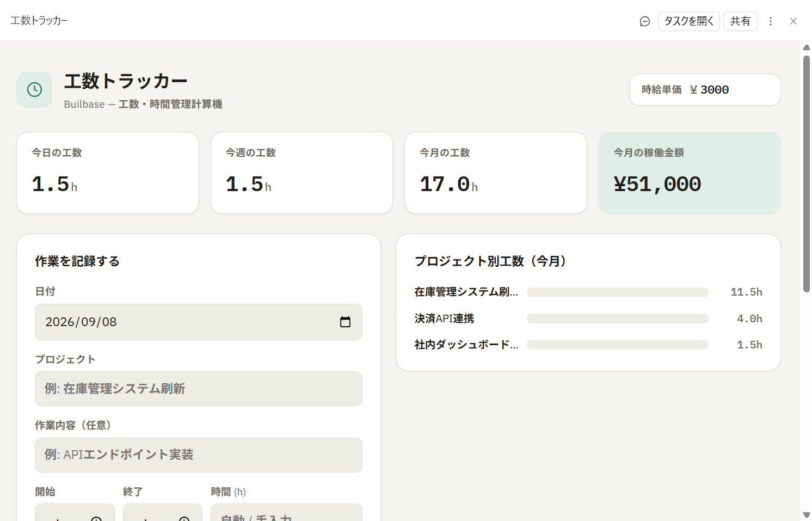Focus the プロジェクト project name field

[x=199, y=389]
